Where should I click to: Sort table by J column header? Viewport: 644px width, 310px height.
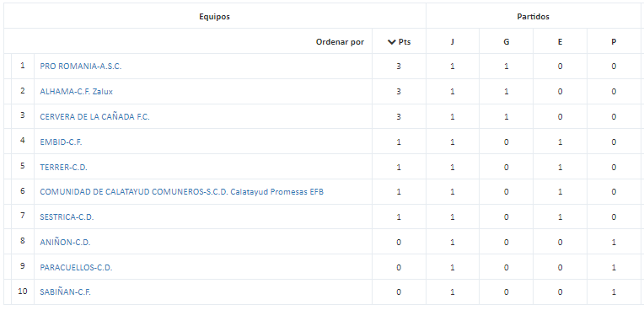pos(452,42)
